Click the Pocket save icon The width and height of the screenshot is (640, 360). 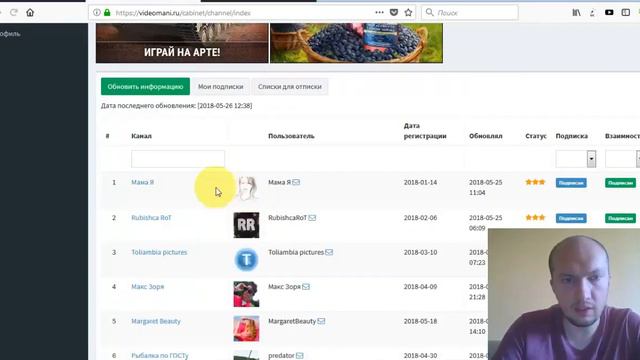click(x=394, y=13)
